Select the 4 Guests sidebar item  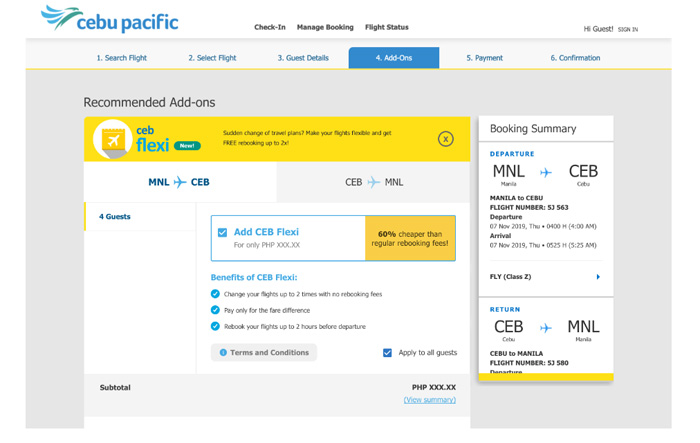(x=140, y=217)
